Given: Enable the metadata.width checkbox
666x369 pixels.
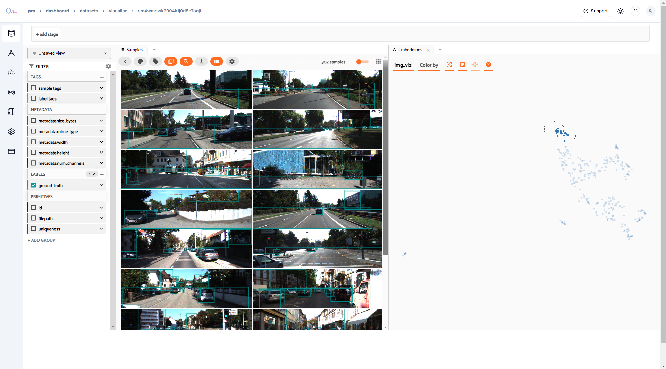Looking at the screenshot, I should (x=34, y=142).
